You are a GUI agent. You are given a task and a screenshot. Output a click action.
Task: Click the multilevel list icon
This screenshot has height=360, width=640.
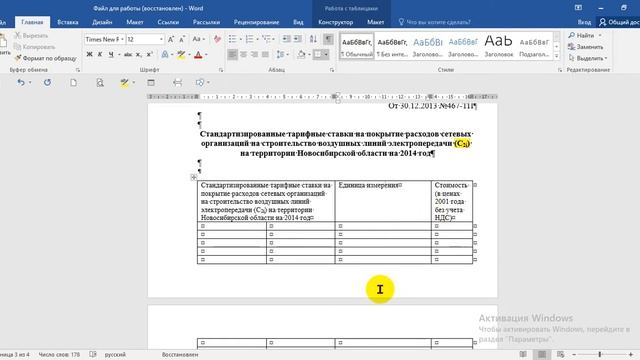(x=266, y=39)
